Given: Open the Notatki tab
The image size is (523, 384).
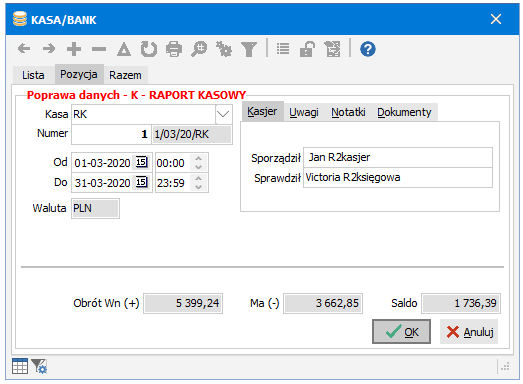Looking at the screenshot, I should click(x=348, y=112).
